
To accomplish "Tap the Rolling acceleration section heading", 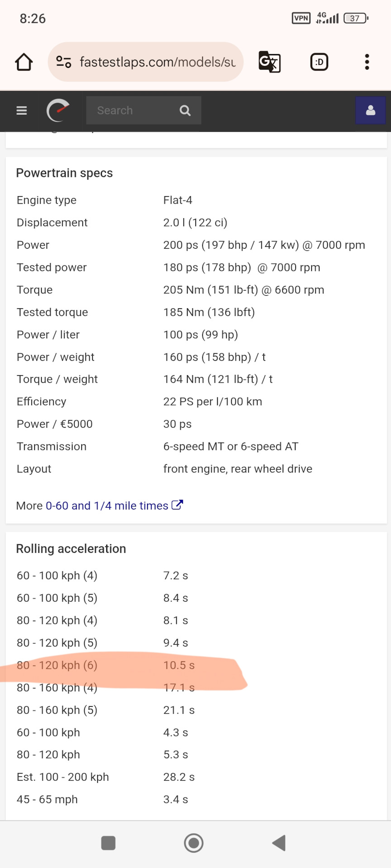I will click(71, 548).
